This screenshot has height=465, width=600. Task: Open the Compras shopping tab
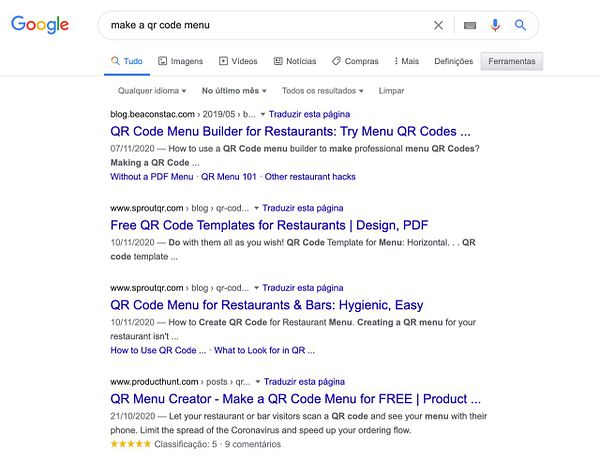pos(355,61)
